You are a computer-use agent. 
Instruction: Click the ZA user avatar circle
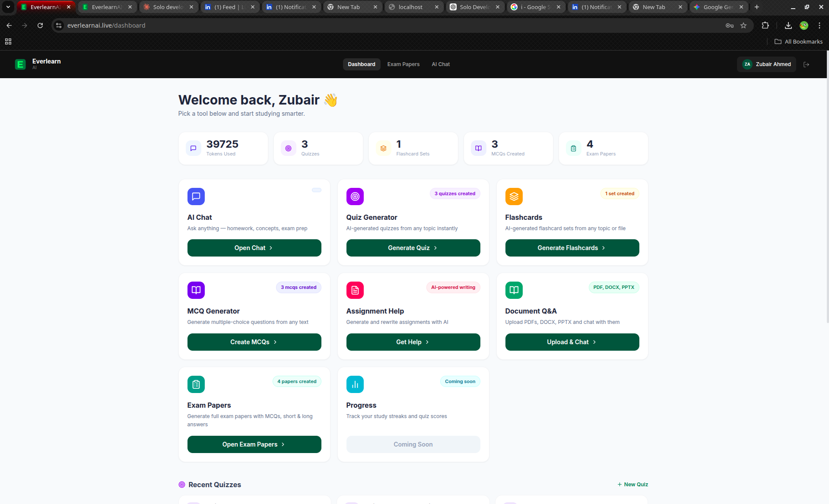(747, 64)
